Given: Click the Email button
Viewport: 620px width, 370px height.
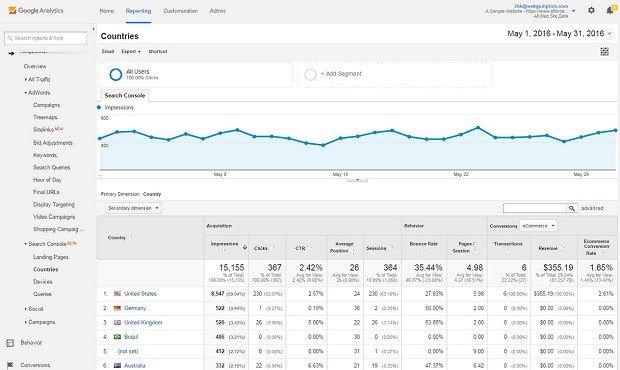Looking at the screenshot, I should click(x=108, y=51).
